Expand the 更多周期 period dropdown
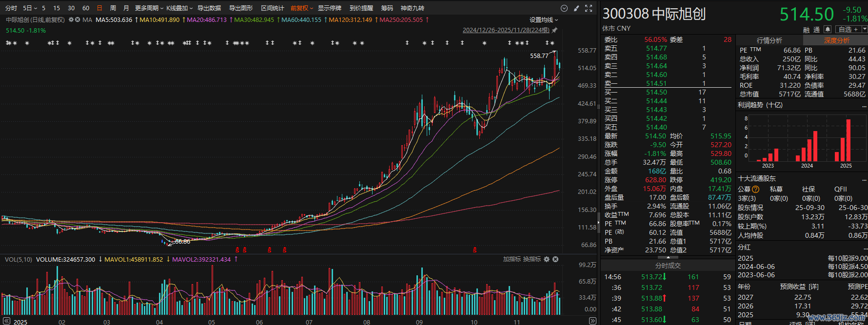Screen dimensions: 868x325 (149, 8)
